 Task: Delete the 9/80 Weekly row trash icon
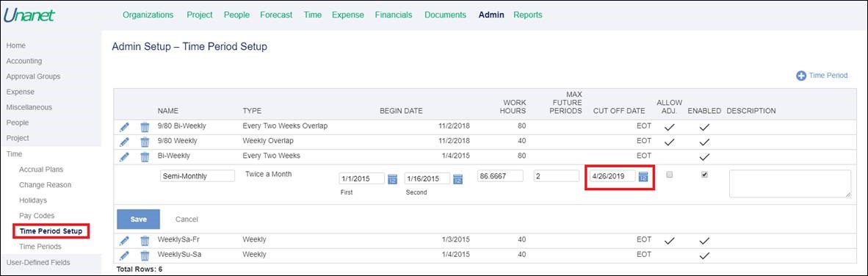pos(145,142)
